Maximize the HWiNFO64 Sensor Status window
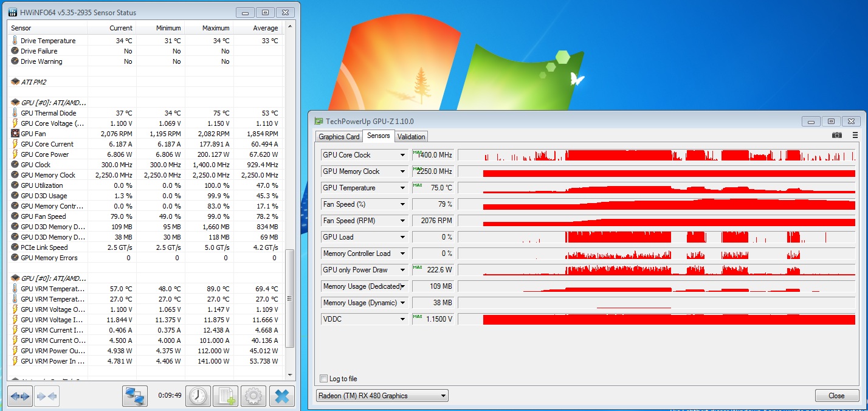The image size is (868, 411). [x=266, y=12]
